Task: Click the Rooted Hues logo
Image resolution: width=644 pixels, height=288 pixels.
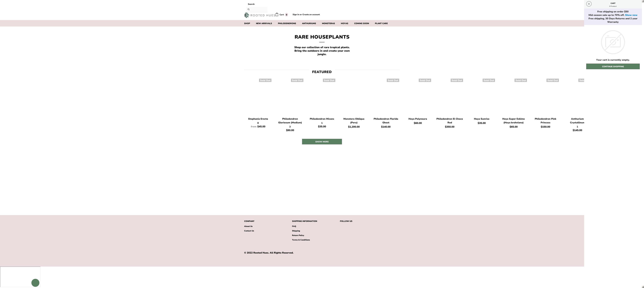Action: (x=260, y=15)
